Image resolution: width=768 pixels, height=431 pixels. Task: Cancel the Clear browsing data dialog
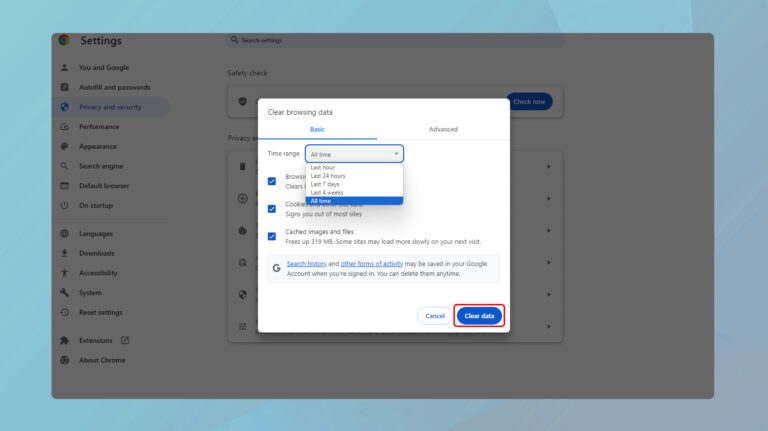(434, 316)
